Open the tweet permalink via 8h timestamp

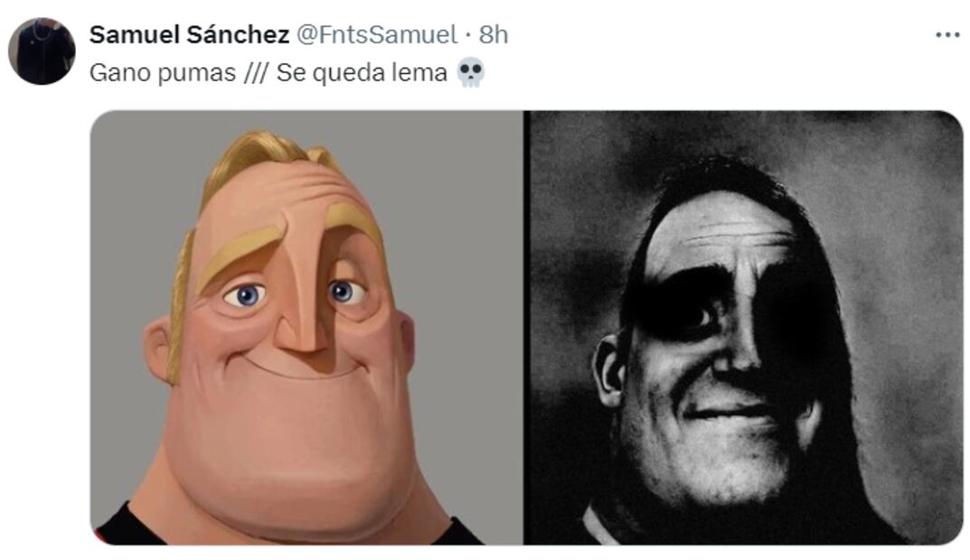click(493, 35)
